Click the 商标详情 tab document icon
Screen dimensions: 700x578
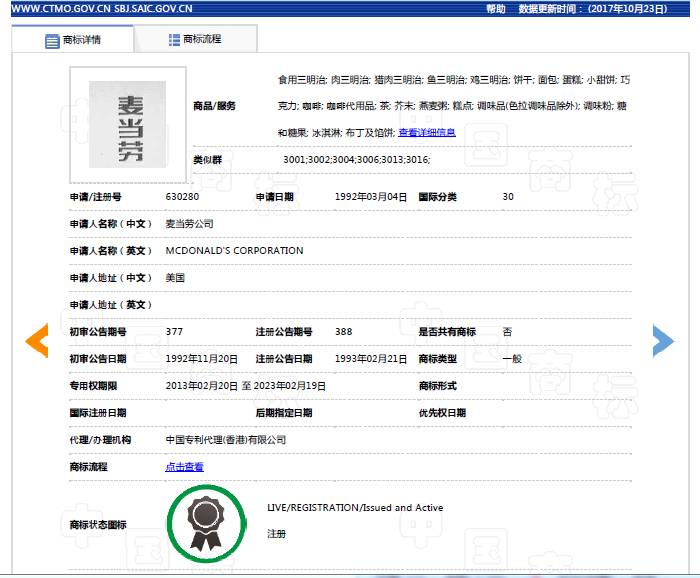tap(52, 41)
